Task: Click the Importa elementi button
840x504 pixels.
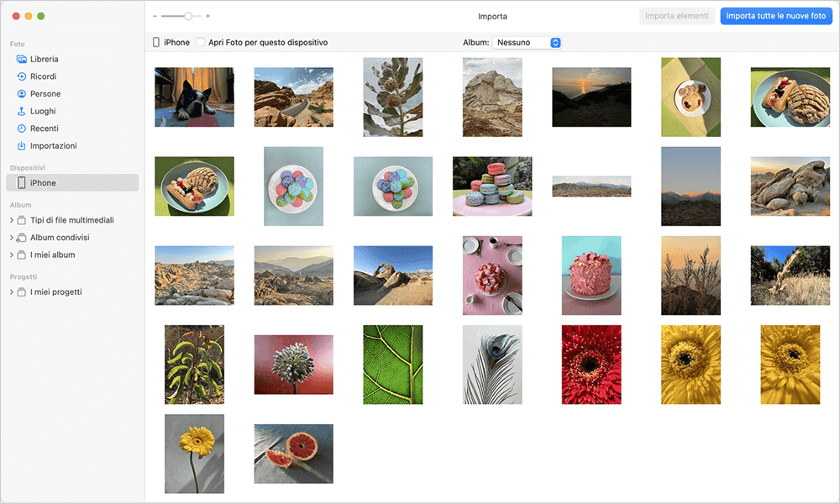Action: (x=676, y=16)
